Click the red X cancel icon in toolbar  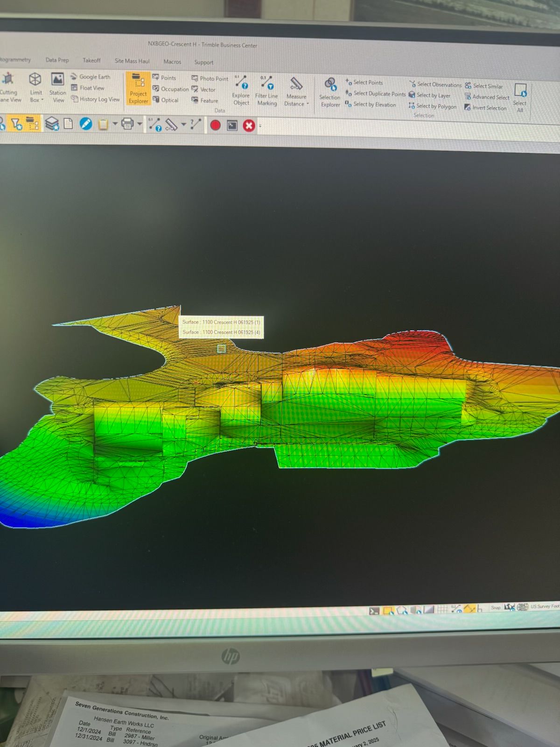[249, 126]
